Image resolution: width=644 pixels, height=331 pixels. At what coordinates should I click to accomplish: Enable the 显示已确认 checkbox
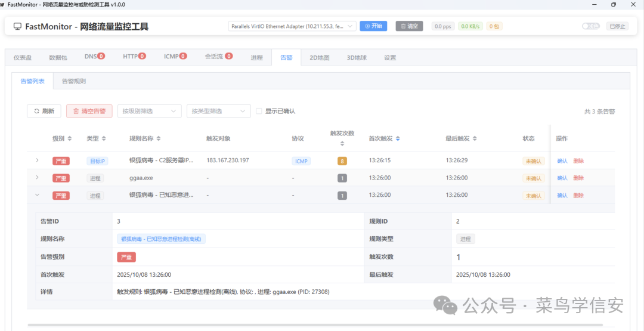[x=259, y=111]
